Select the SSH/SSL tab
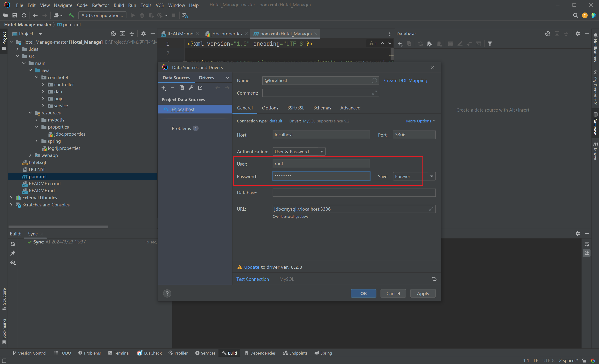This screenshot has width=599, height=364. 295,108
